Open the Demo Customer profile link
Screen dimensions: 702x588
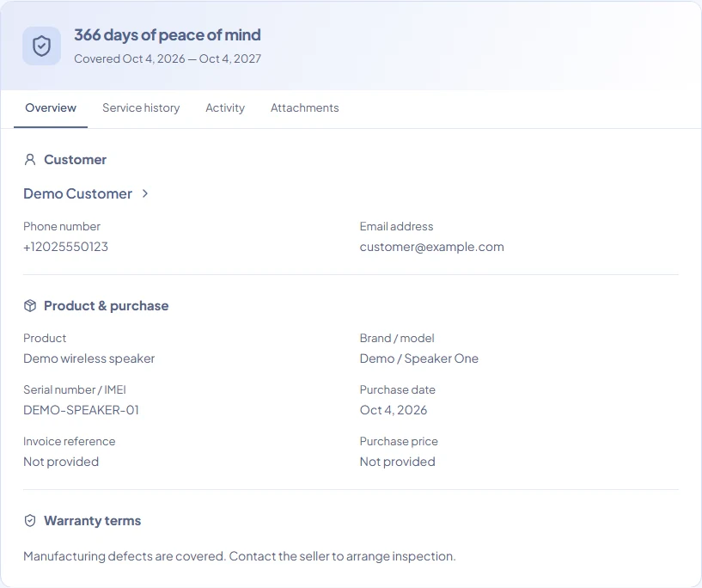(x=77, y=194)
